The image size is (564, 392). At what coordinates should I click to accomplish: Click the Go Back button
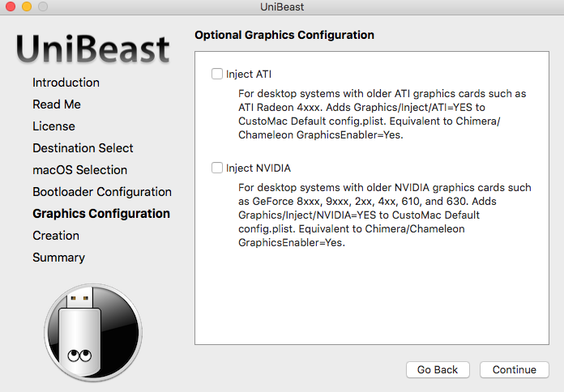pyautogui.click(x=438, y=369)
